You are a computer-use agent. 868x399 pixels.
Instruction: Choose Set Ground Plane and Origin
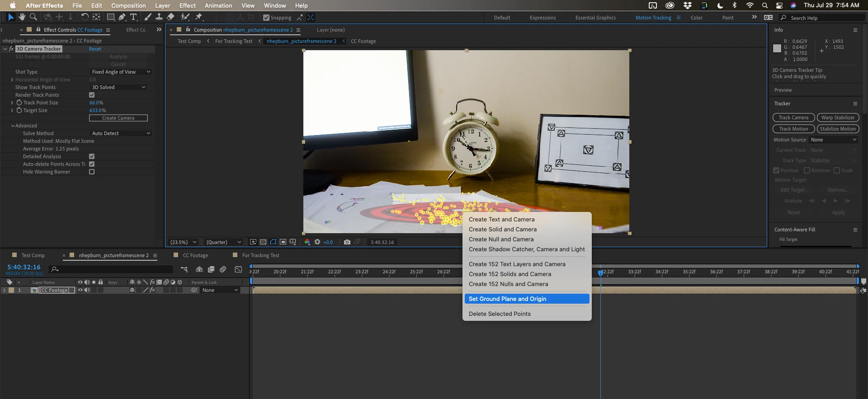pyautogui.click(x=527, y=299)
